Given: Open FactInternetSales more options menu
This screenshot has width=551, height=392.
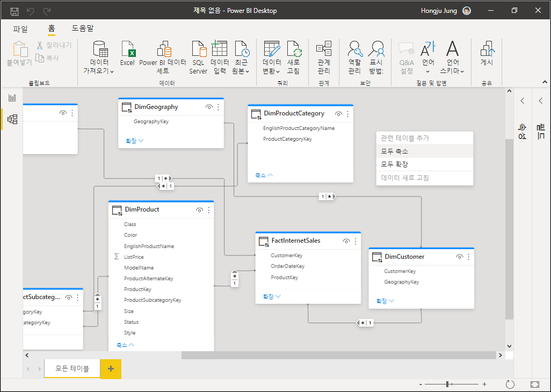Looking at the screenshot, I should click(356, 241).
